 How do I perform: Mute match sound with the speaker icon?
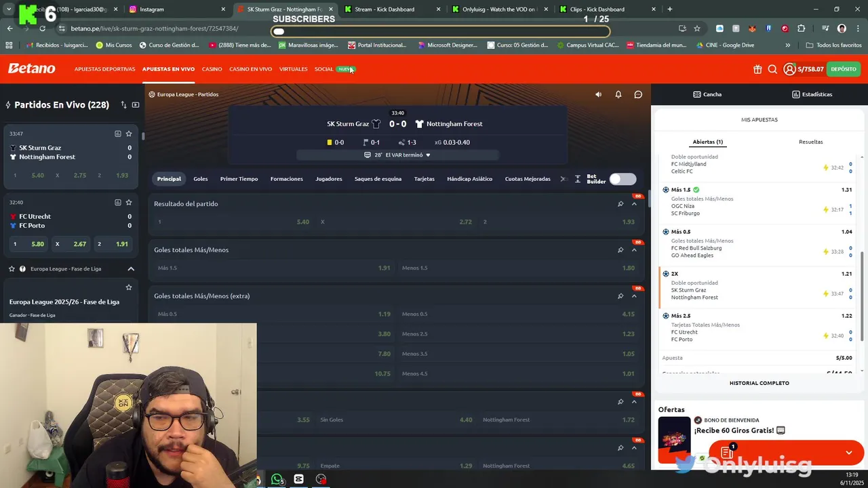pos(598,94)
